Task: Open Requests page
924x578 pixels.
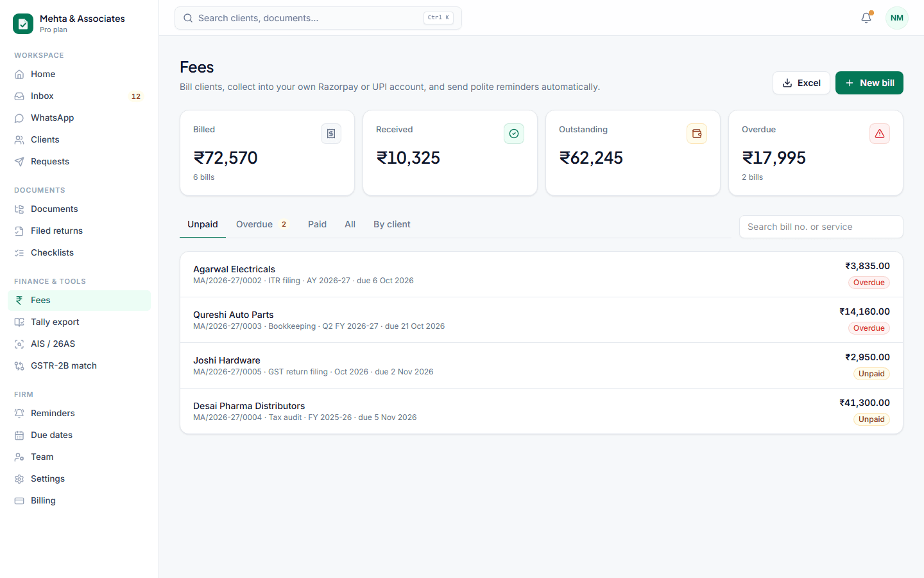Action: point(80,161)
